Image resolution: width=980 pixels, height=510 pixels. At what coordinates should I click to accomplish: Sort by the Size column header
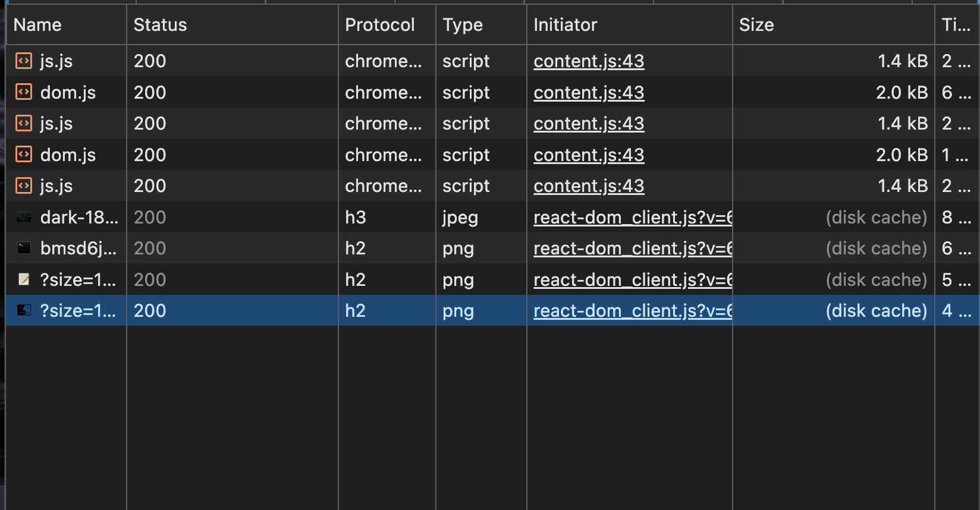pyautogui.click(x=756, y=25)
